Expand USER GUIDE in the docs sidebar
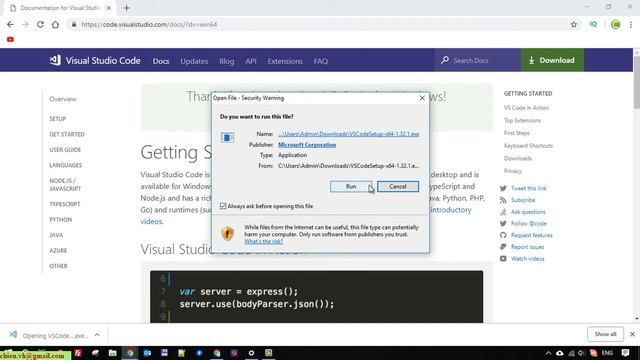 (65, 150)
